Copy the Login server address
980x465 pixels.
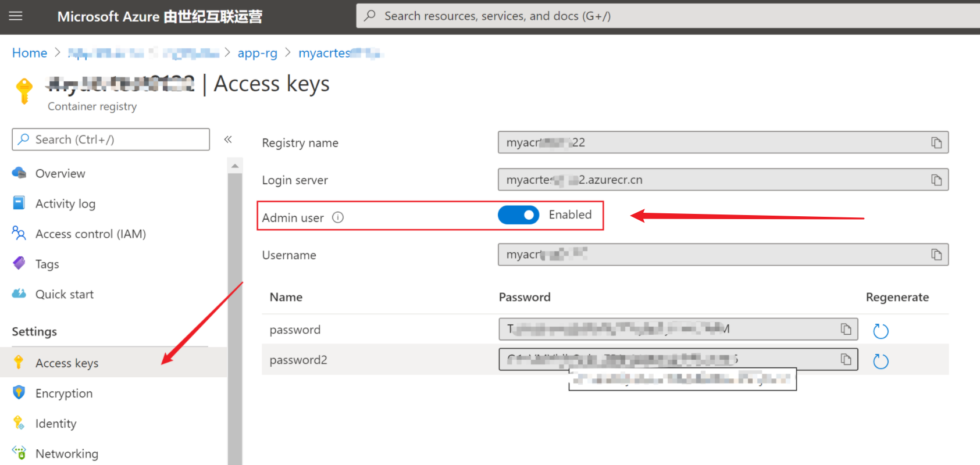tap(936, 180)
